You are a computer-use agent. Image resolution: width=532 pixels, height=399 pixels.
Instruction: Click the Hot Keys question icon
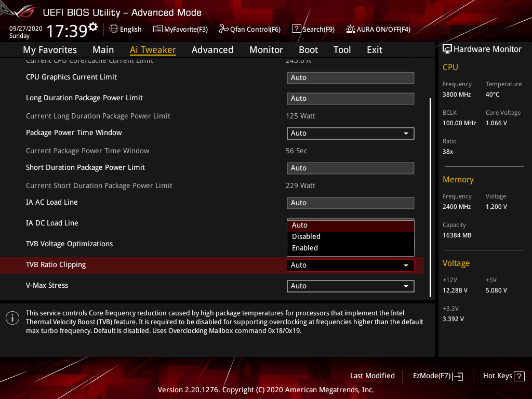tap(519, 376)
